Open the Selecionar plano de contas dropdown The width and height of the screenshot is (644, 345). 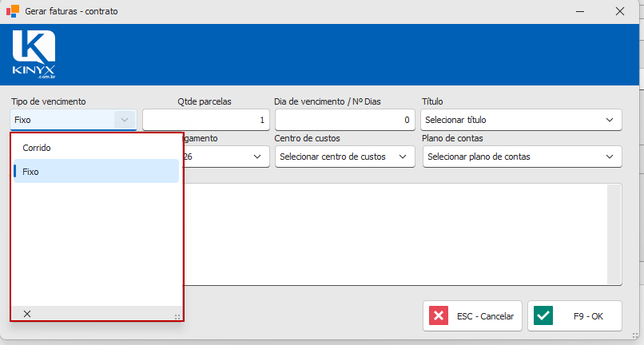522,157
